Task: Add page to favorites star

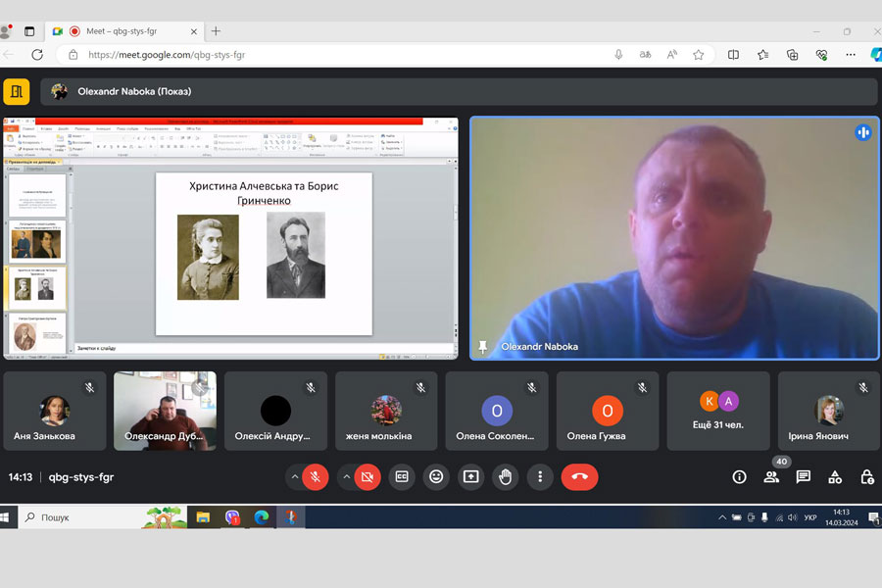Action: coord(698,55)
